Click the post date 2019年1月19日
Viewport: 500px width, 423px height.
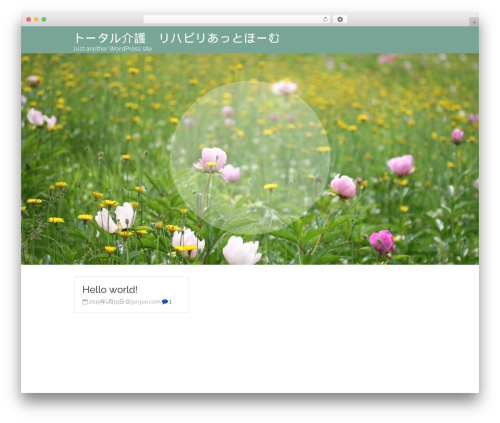(106, 302)
